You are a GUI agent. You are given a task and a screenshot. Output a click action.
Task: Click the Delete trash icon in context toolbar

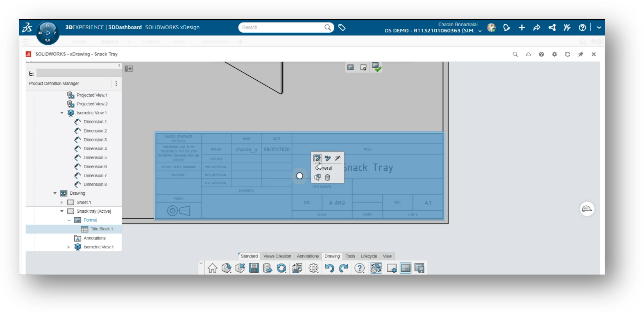[x=327, y=177]
